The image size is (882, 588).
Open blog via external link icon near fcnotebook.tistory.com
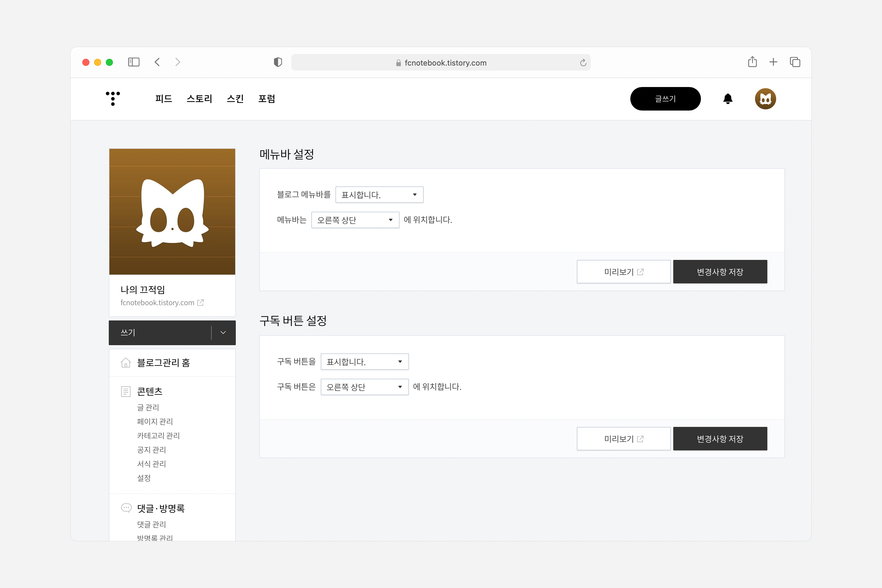tap(201, 302)
